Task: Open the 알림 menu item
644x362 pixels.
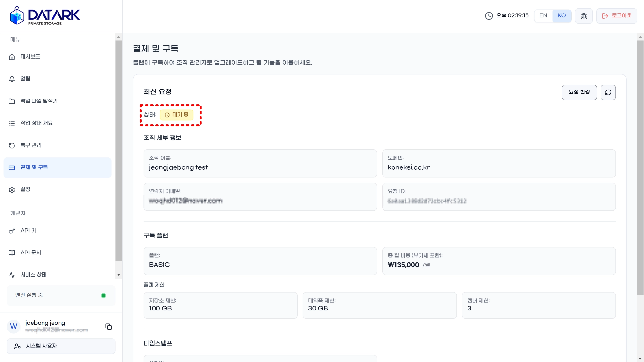Action: 57,79
